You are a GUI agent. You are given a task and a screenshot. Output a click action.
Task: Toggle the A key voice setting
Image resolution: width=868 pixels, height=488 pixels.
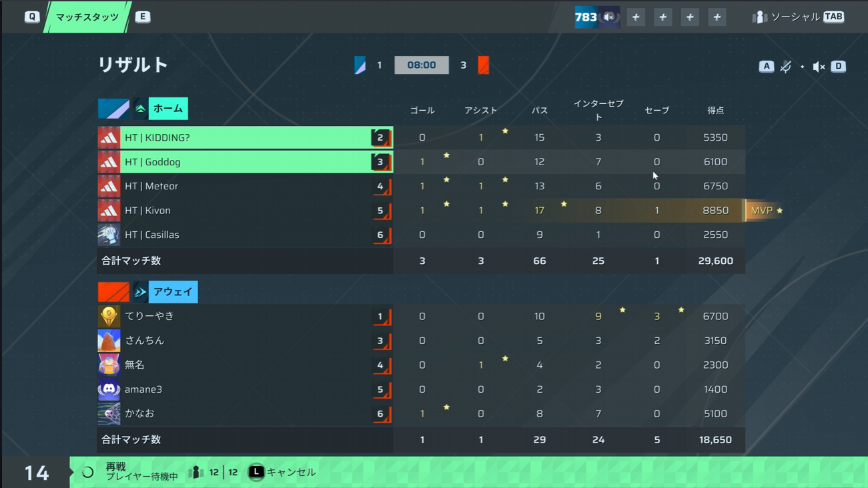pos(766,66)
